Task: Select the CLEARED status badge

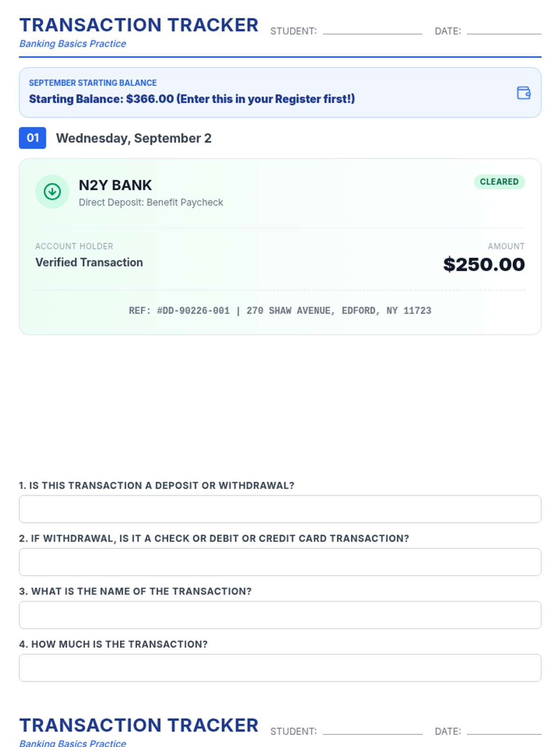Action: coord(499,182)
